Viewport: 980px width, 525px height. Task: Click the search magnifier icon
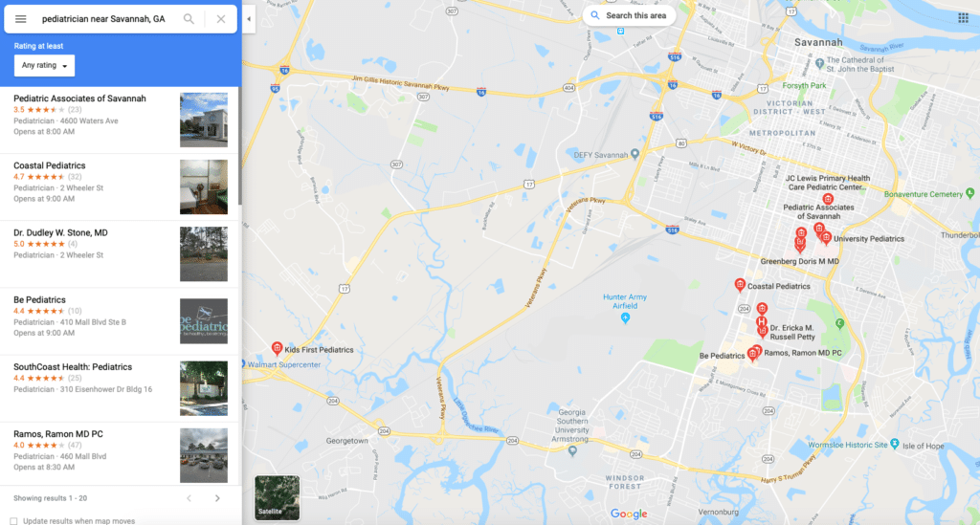pos(189,19)
